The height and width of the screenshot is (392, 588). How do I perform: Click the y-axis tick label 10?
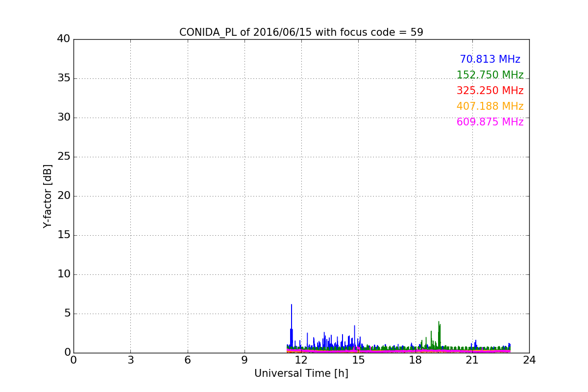coord(64,274)
